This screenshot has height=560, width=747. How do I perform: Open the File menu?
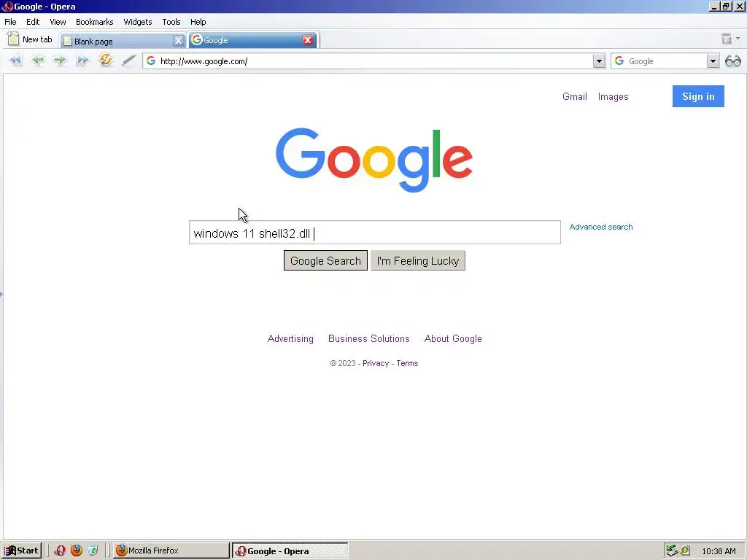point(10,22)
